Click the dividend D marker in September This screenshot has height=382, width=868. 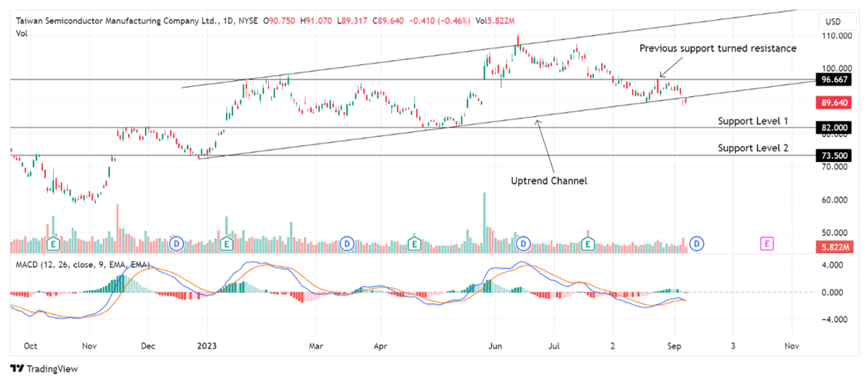(x=697, y=243)
